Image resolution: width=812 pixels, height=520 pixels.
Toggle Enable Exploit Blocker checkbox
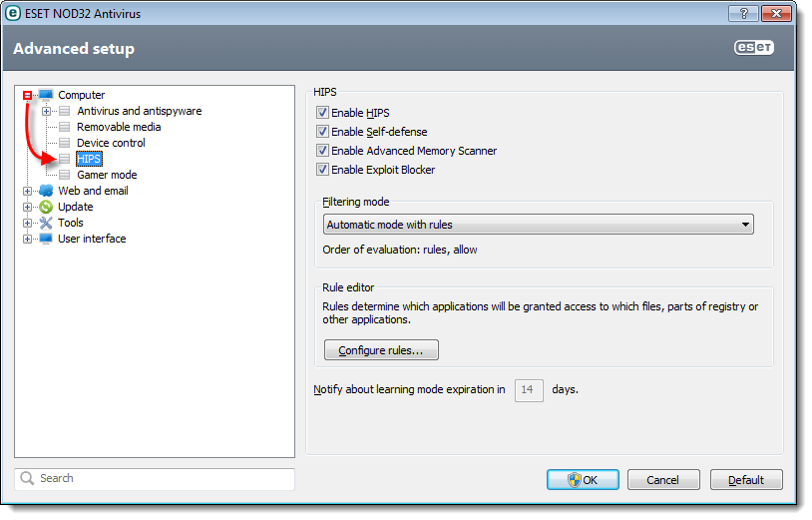click(x=322, y=170)
